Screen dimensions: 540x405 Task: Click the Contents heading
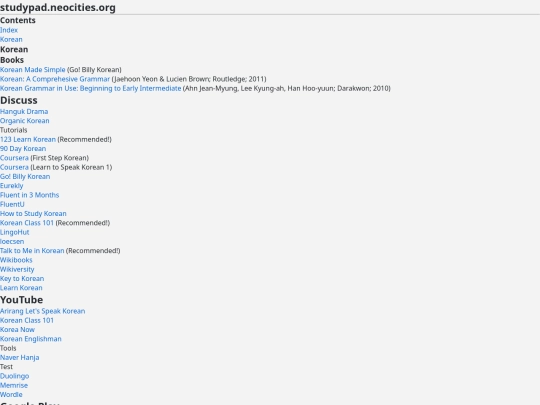18,20
